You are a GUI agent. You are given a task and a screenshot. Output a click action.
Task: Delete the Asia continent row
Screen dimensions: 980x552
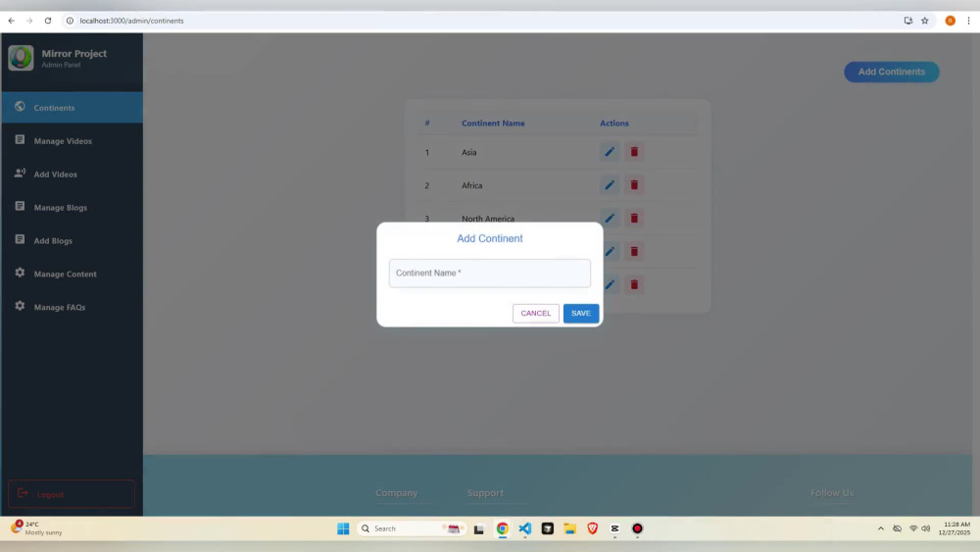click(634, 152)
